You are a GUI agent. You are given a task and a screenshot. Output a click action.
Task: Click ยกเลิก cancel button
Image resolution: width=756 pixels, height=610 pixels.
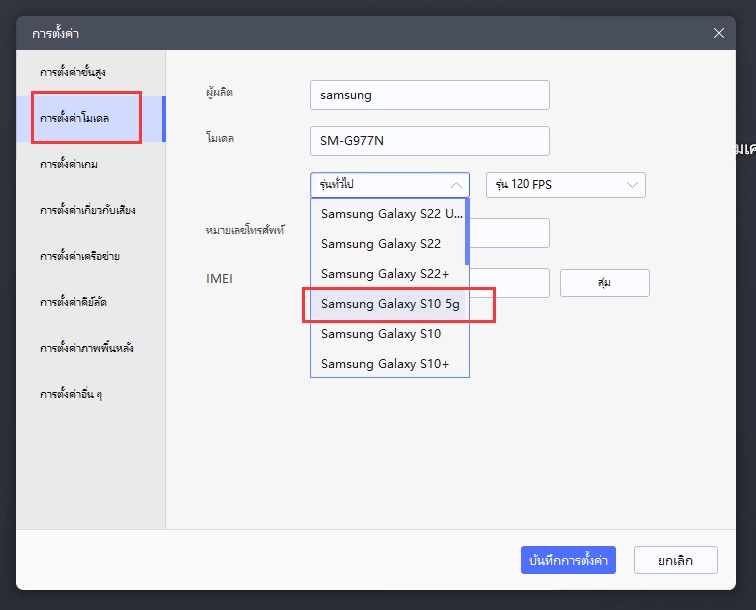pyautogui.click(x=675, y=560)
